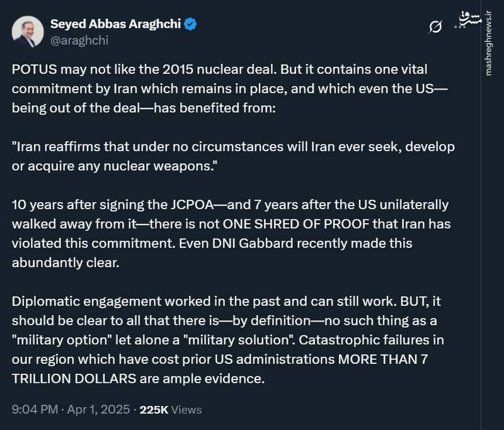Open the 225K Views count
The image size is (504, 430).
tap(170, 409)
